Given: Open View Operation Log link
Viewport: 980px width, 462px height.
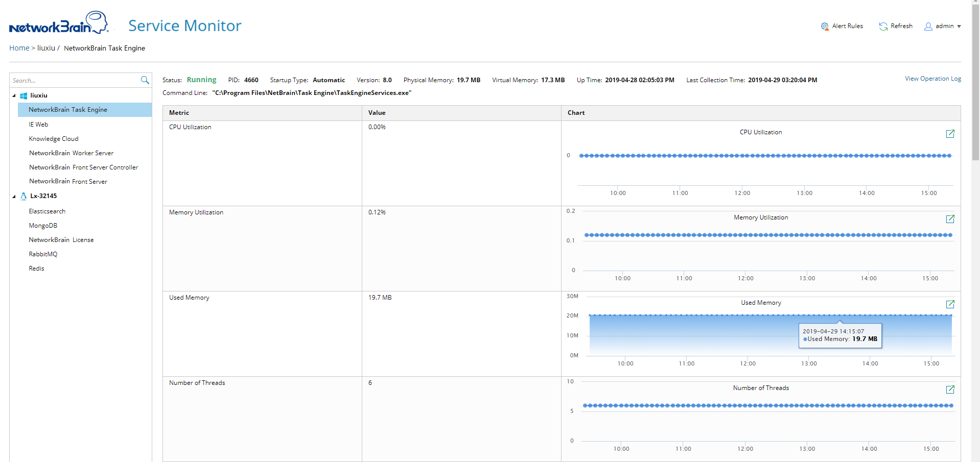Looking at the screenshot, I should (x=933, y=79).
